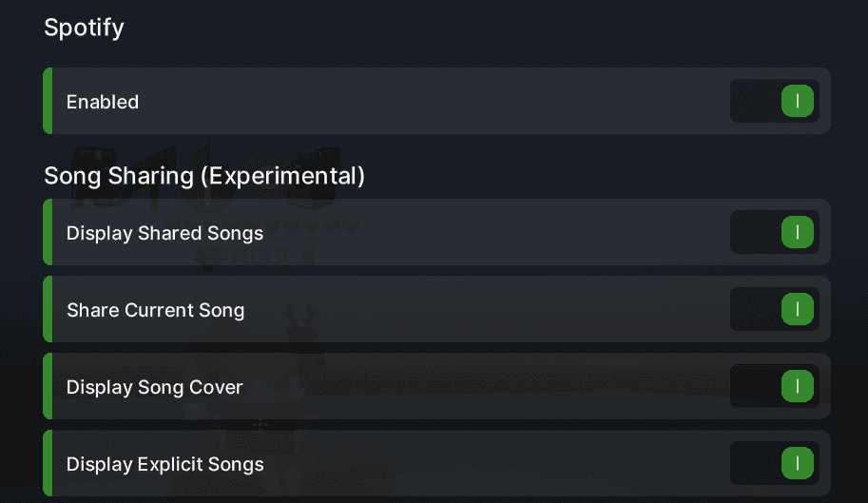
Task: Select the Display Shared Songs label
Action: tap(164, 234)
